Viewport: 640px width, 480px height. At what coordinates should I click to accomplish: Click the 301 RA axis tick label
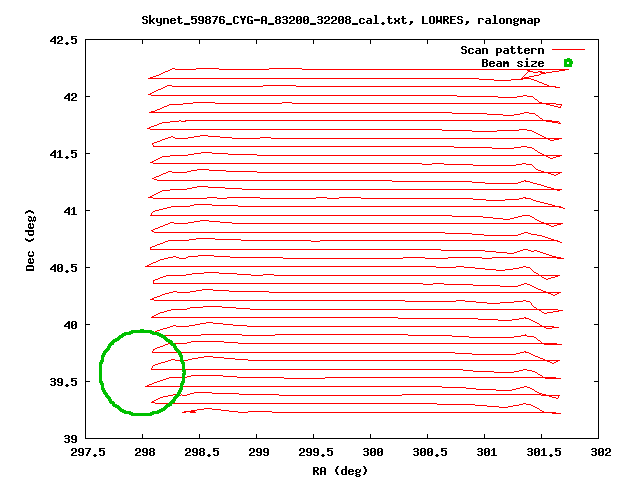click(487, 452)
